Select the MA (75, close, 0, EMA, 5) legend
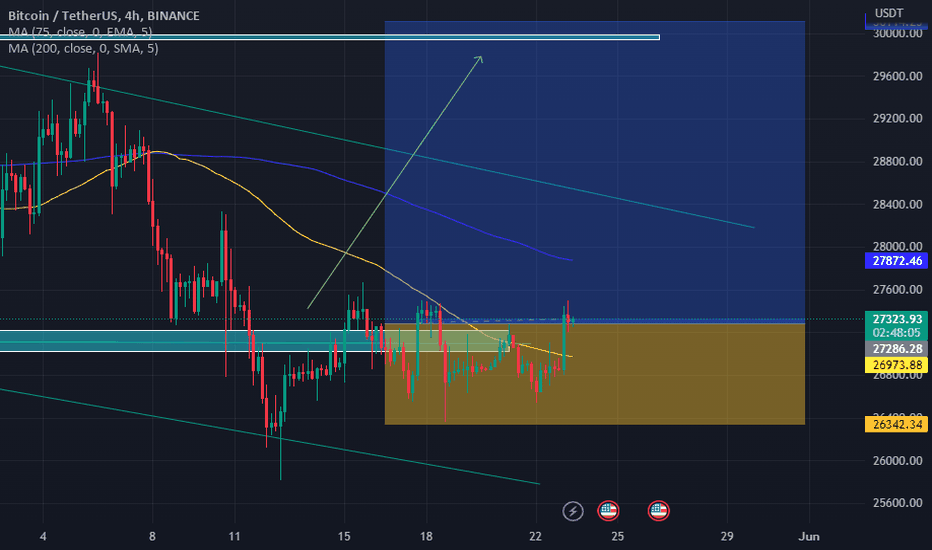 coord(80,32)
